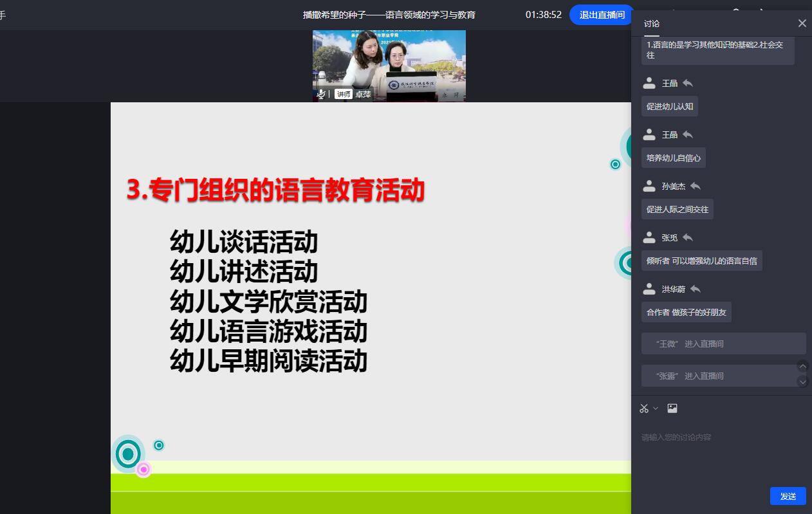This screenshot has width=812, height=514.
Task: Click the insert image icon
Action: tap(672, 408)
